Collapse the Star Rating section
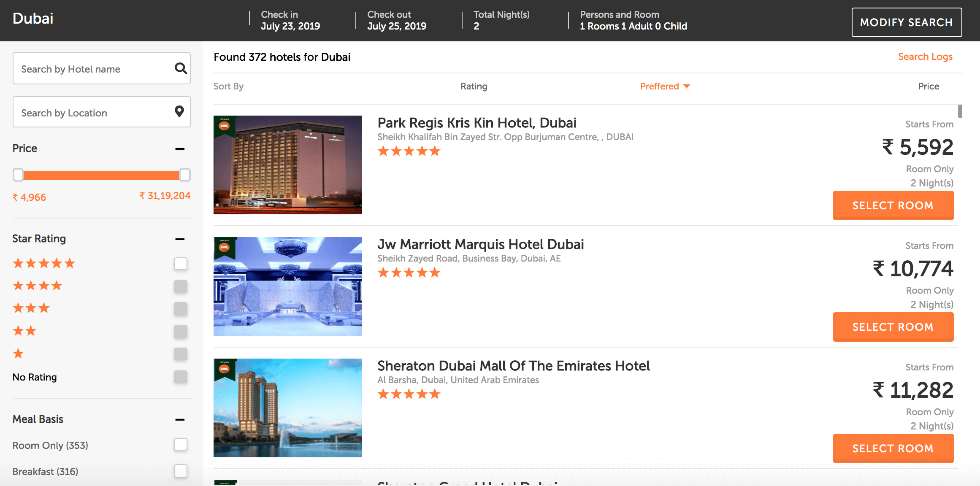 pos(180,239)
